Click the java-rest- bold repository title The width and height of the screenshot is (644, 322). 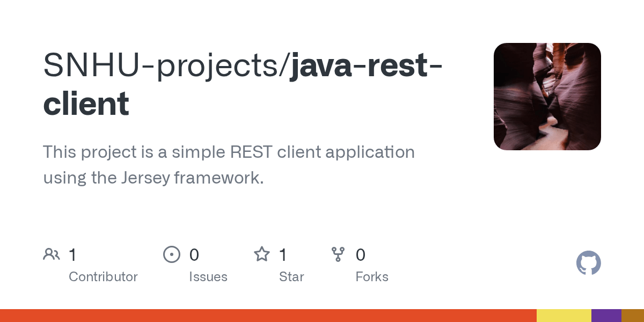pyautogui.click(x=366, y=65)
